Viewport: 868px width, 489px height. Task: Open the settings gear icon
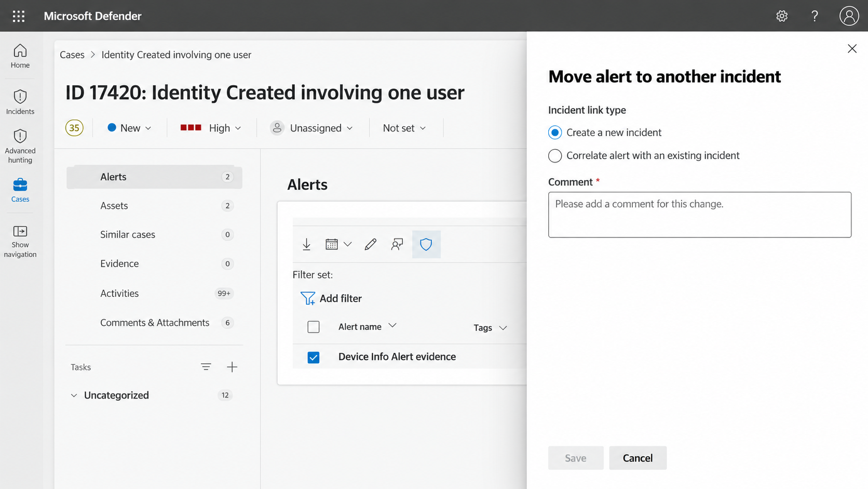coord(782,16)
